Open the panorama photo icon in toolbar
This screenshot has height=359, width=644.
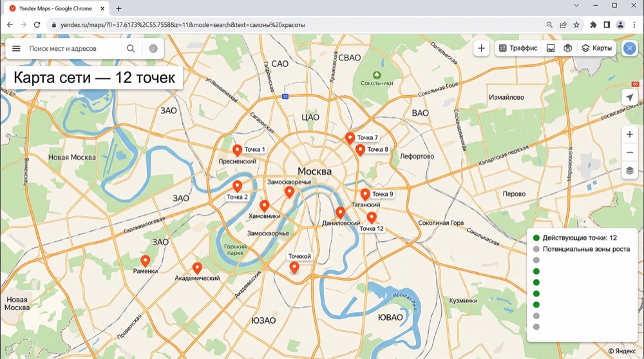coord(551,48)
